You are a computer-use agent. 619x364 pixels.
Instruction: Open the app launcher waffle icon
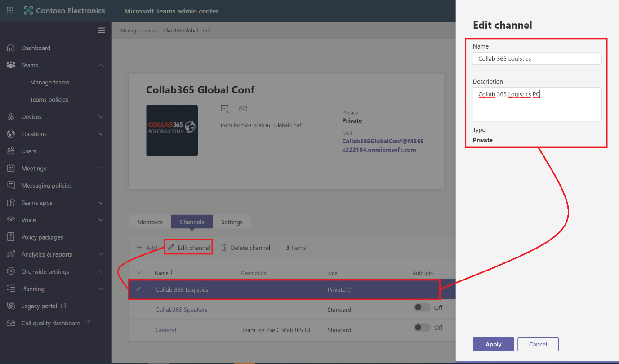pyautogui.click(x=10, y=11)
